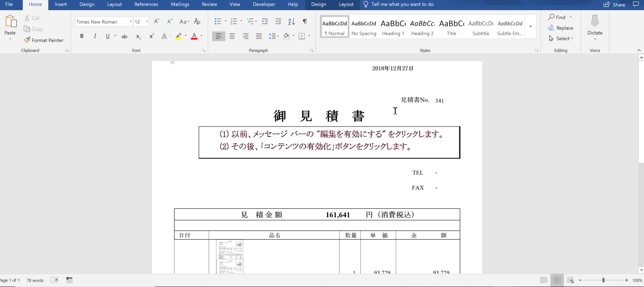Increase font size with the grow font icon

tap(157, 21)
